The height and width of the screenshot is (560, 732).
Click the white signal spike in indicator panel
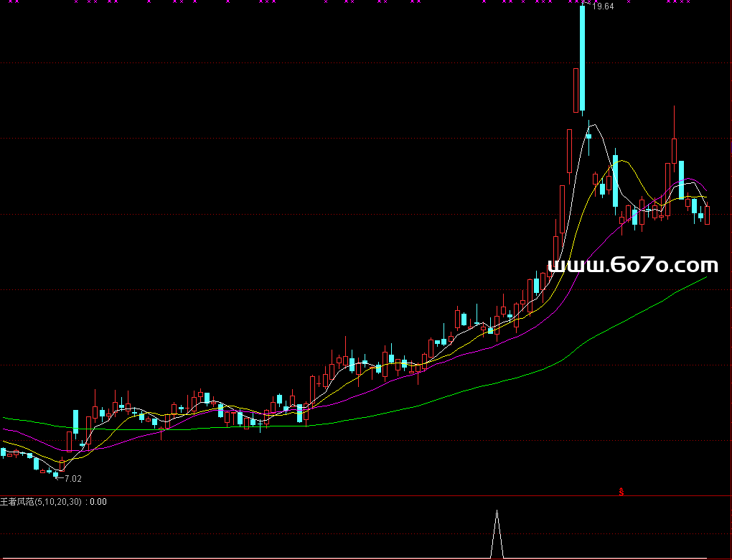tap(497, 533)
